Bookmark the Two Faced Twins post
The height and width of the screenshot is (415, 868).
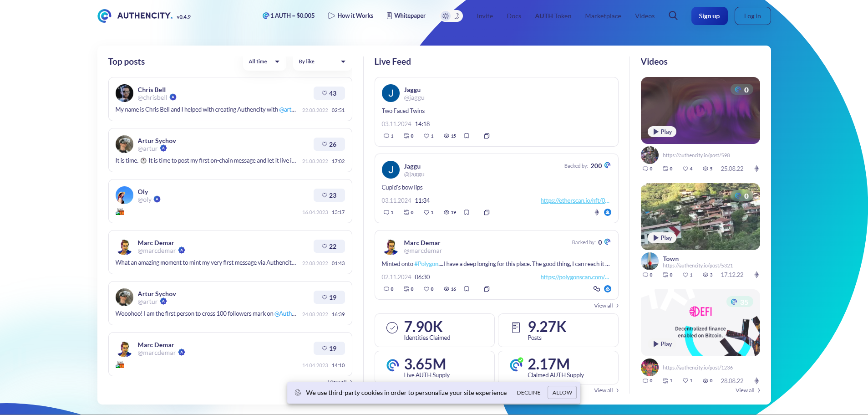[467, 136]
